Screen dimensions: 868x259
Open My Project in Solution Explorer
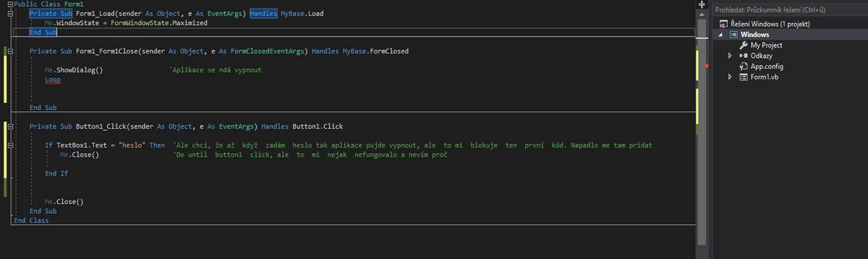(766, 45)
